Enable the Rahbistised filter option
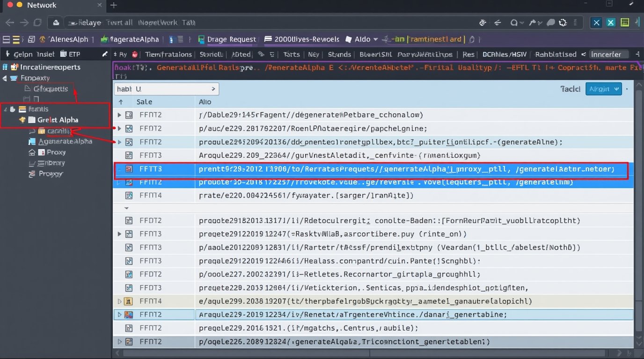The width and height of the screenshot is (644, 359). (556, 54)
